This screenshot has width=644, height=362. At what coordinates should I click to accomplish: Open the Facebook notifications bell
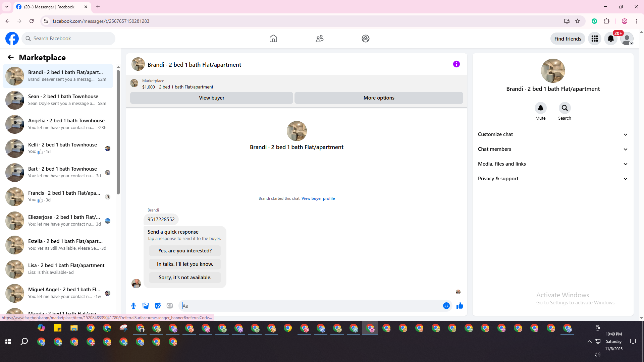point(610,39)
